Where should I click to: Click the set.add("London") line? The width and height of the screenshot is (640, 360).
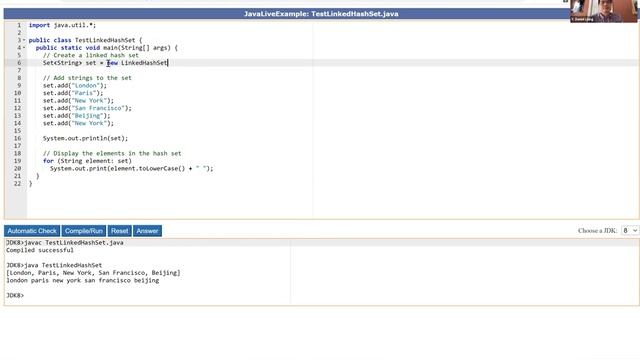pos(75,85)
